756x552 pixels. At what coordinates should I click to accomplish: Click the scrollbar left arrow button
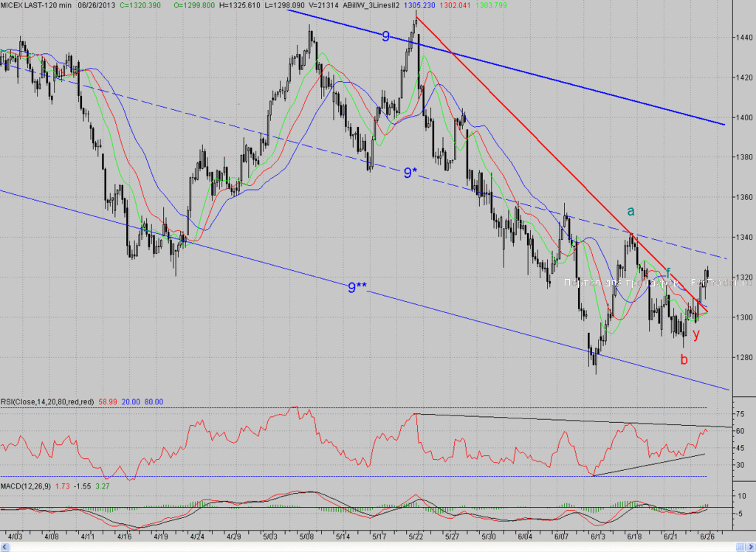coord(5,547)
